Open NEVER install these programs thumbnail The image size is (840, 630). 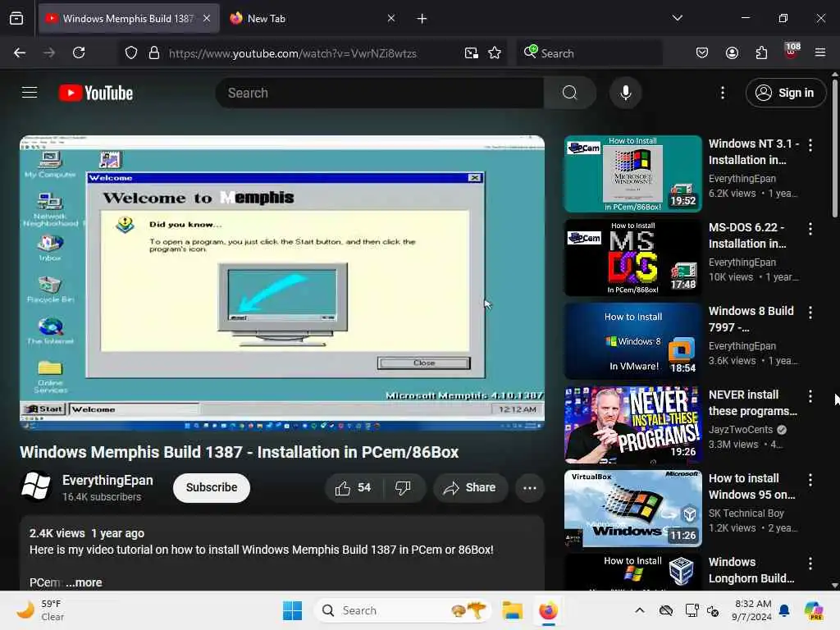click(x=632, y=425)
